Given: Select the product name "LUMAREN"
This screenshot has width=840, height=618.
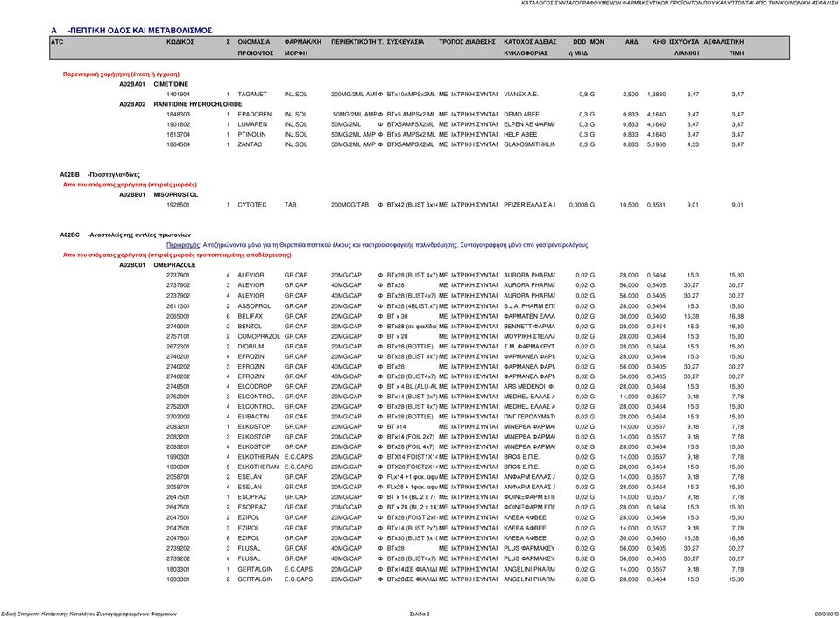Looking at the screenshot, I should (252, 124).
